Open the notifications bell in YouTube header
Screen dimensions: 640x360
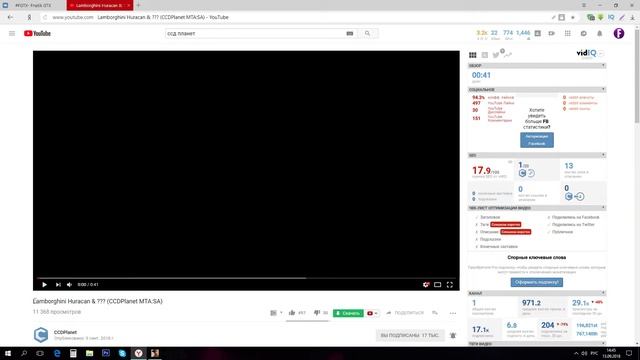600,33
